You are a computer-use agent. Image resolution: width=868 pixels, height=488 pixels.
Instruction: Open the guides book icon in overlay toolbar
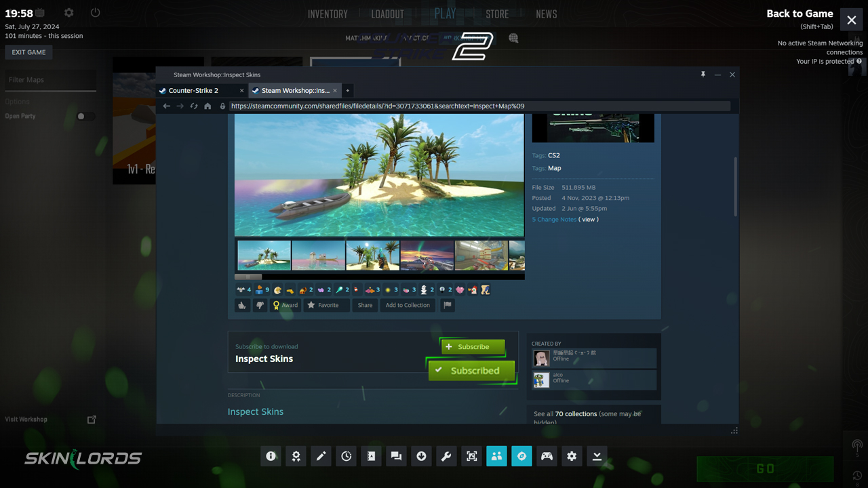pos(371,456)
